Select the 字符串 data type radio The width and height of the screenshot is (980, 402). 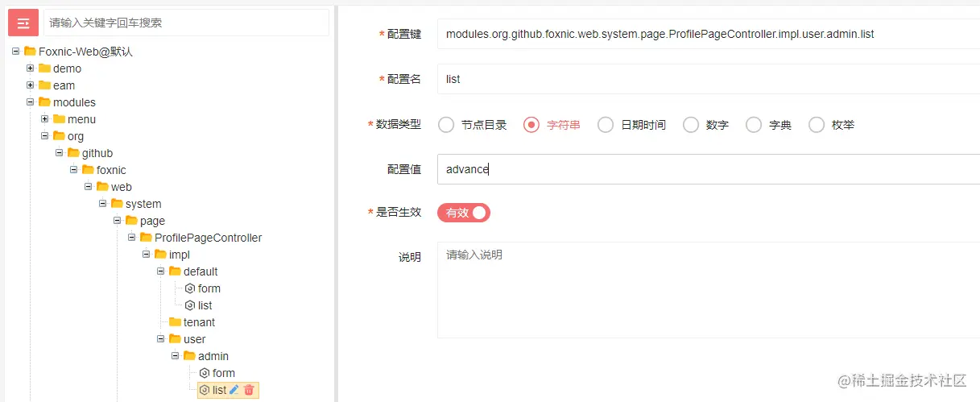coord(531,125)
